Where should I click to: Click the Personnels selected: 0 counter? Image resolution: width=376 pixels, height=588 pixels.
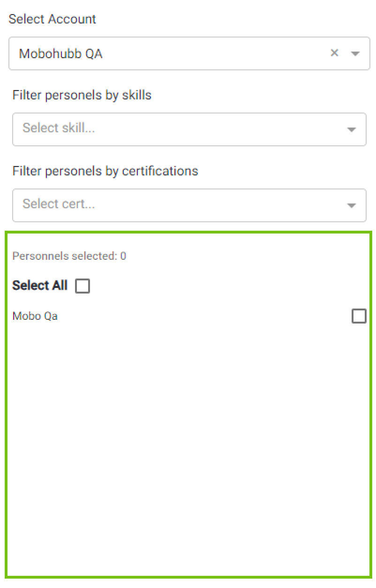pos(69,256)
